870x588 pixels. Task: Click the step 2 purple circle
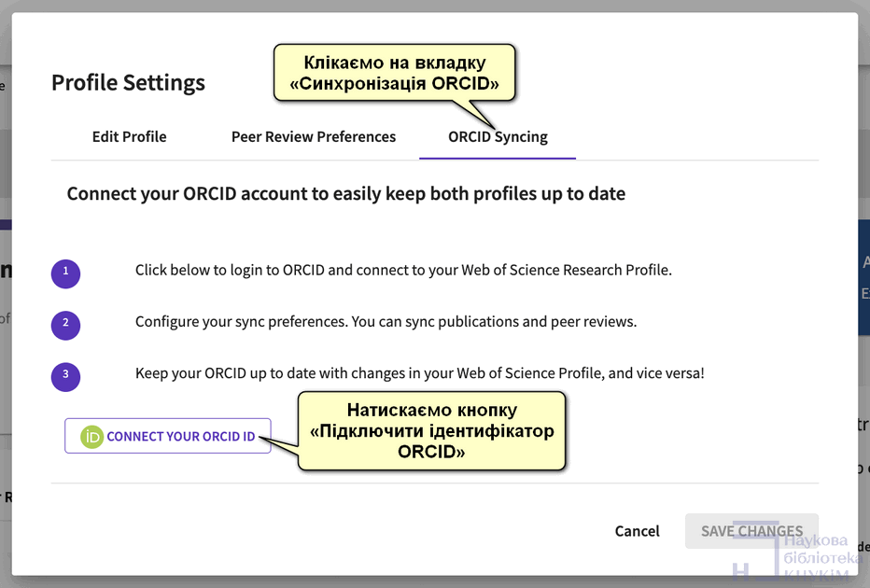(x=65, y=325)
